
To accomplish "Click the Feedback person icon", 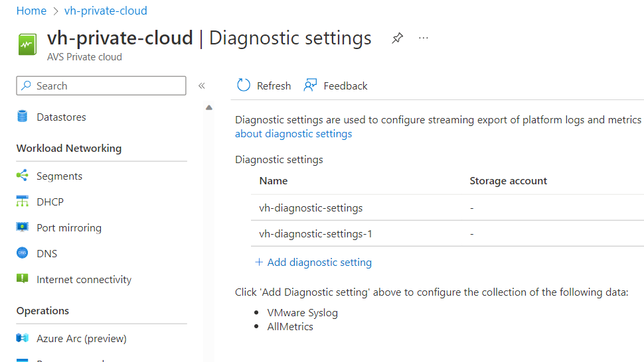I will 310,86.
